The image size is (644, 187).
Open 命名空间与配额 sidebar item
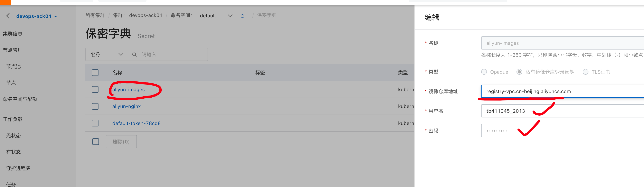(x=20, y=99)
